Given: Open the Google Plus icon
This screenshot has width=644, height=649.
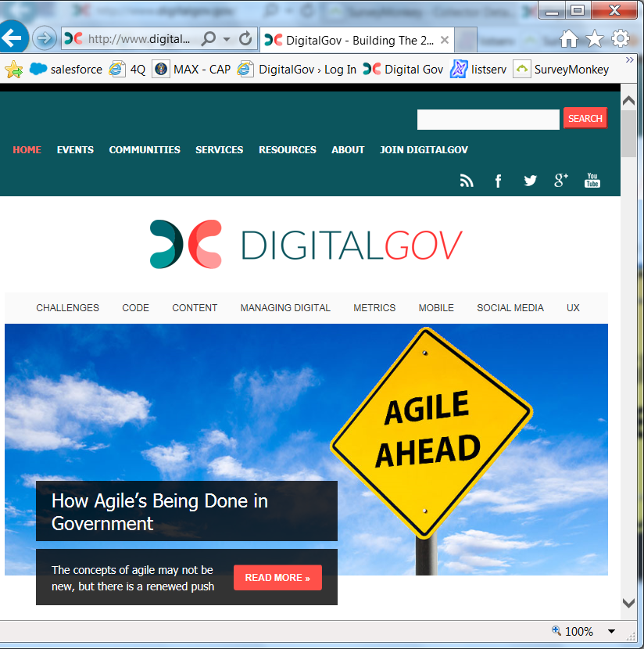Looking at the screenshot, I should [x=561, y=181].
